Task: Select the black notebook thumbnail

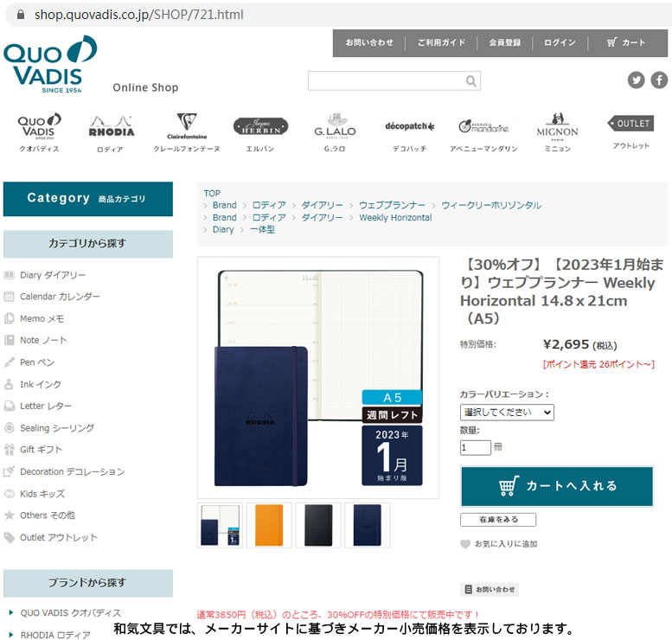Action: pos(318,525)
